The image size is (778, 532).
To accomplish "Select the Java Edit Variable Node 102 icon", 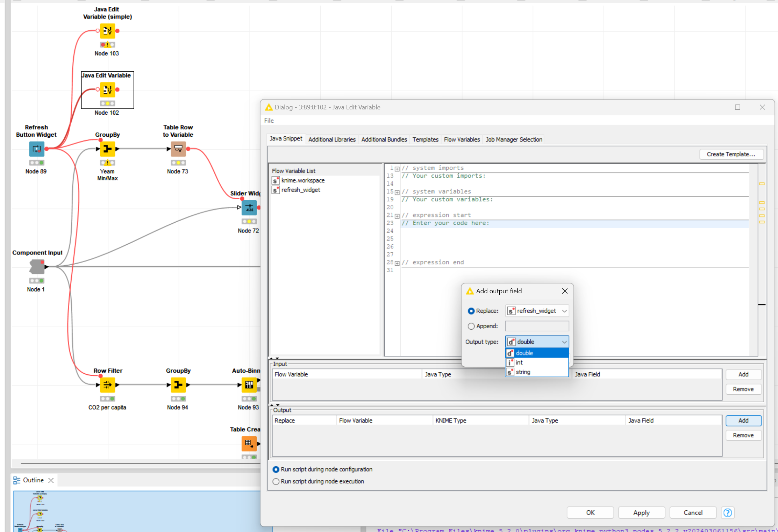I will tap(107, 90).
